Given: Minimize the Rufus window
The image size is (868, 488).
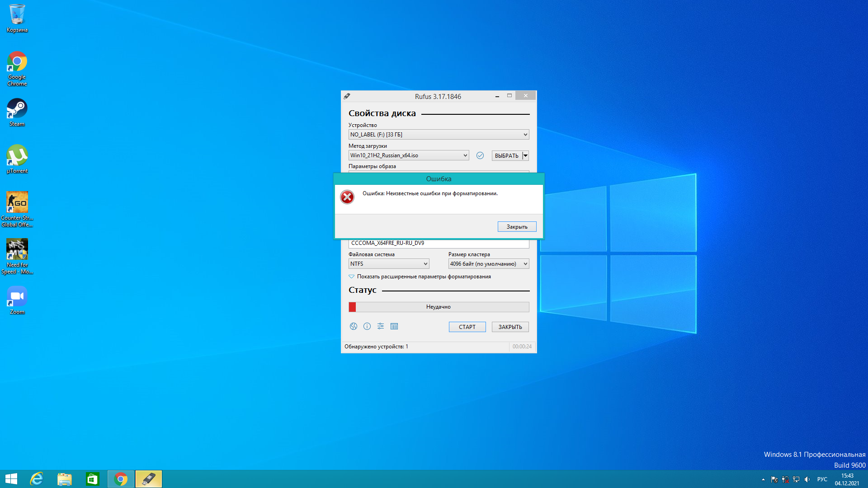Looking at the screenshot, I should (497, 96).
